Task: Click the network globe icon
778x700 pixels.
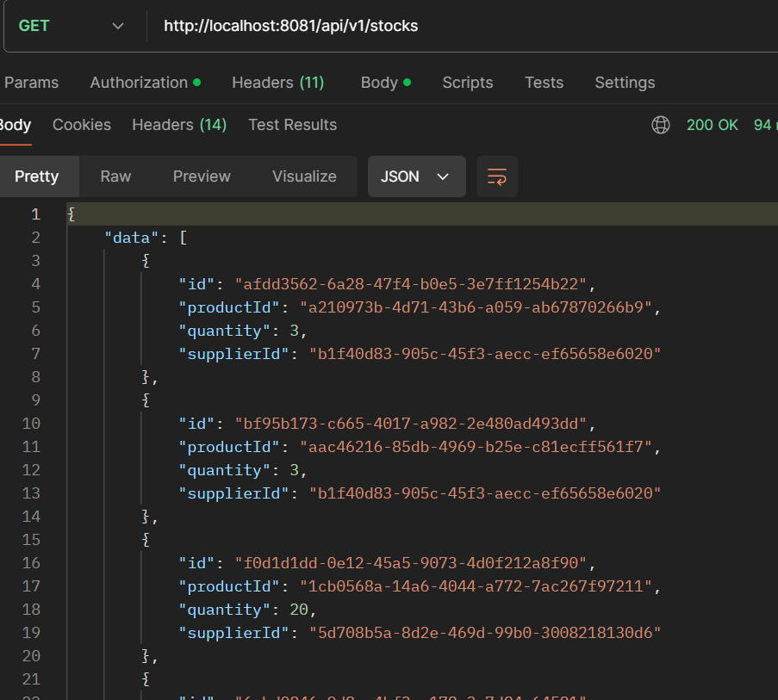Action: [661, 125]
